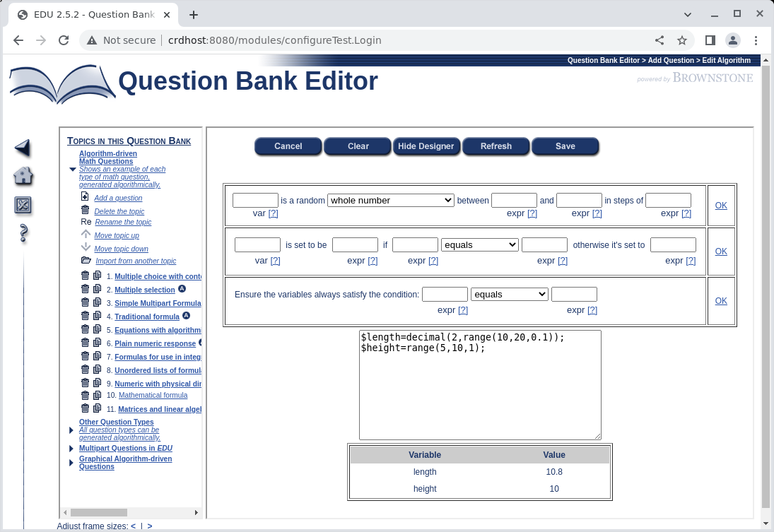Click trash icon for Mathematical formula question

tap(86, 395)
